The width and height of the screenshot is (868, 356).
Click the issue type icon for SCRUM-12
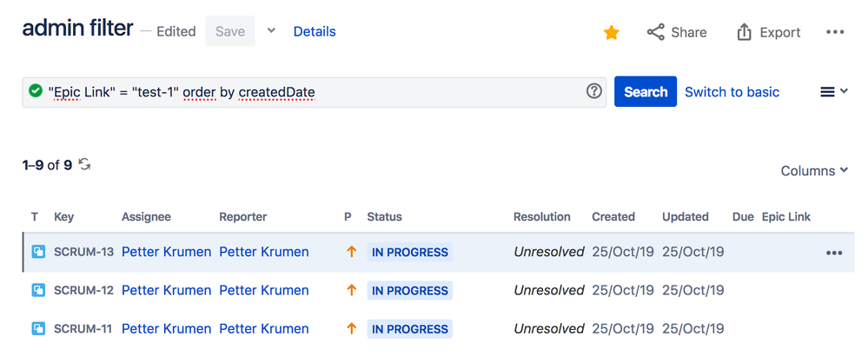point(38,291)
